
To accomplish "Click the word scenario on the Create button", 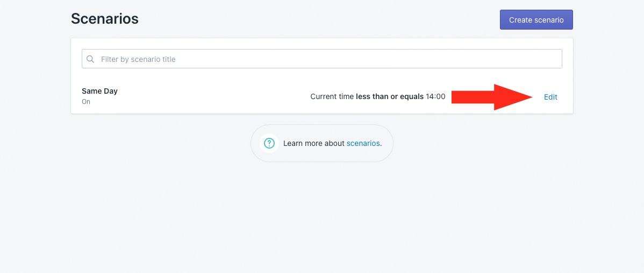I will 549,20.
